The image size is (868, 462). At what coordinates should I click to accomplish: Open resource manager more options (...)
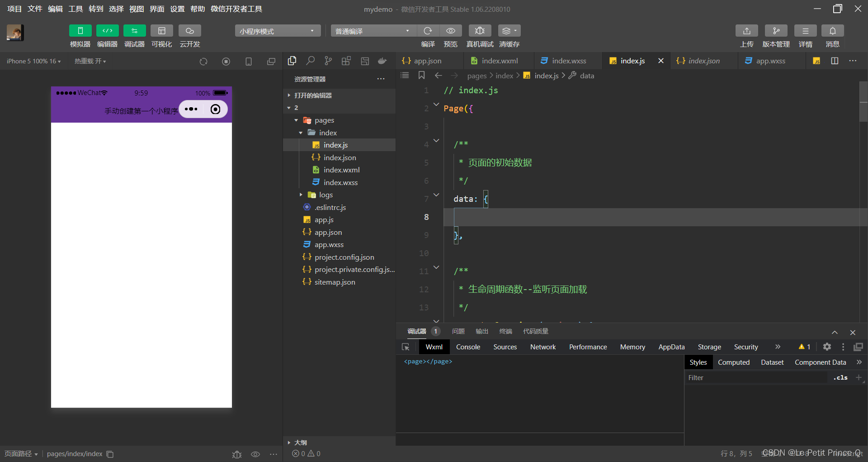[381, 79]
